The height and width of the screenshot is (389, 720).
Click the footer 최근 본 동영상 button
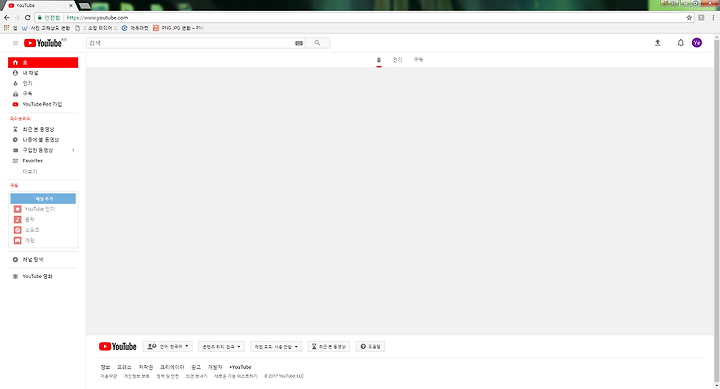pyautogui.click(x=329, y=346)
